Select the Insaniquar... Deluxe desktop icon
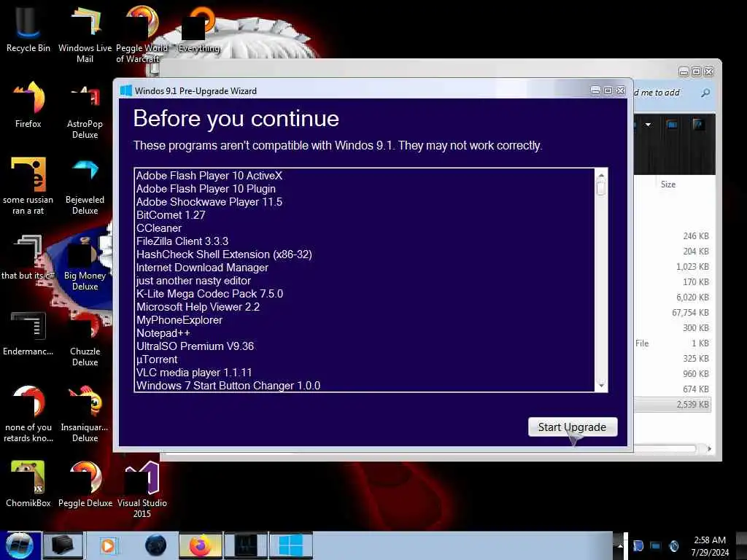This screenshot has width=747, height=560. point(85,413)
